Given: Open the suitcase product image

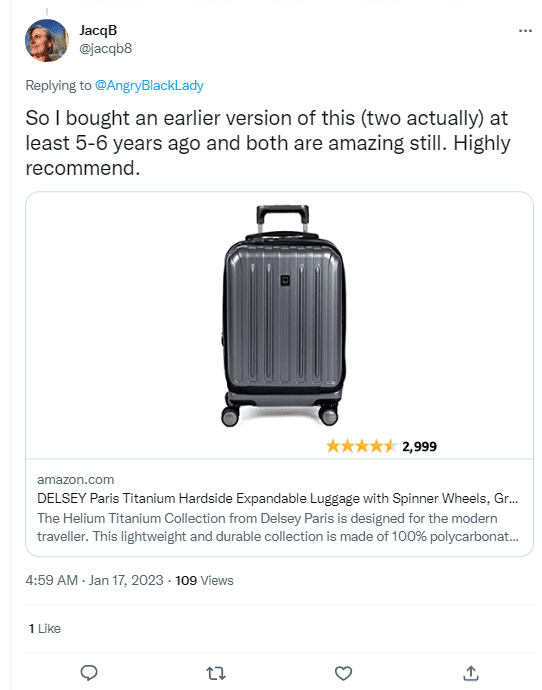Looking at the screenshot, I should pyautogui.click(x=283, y=316).
